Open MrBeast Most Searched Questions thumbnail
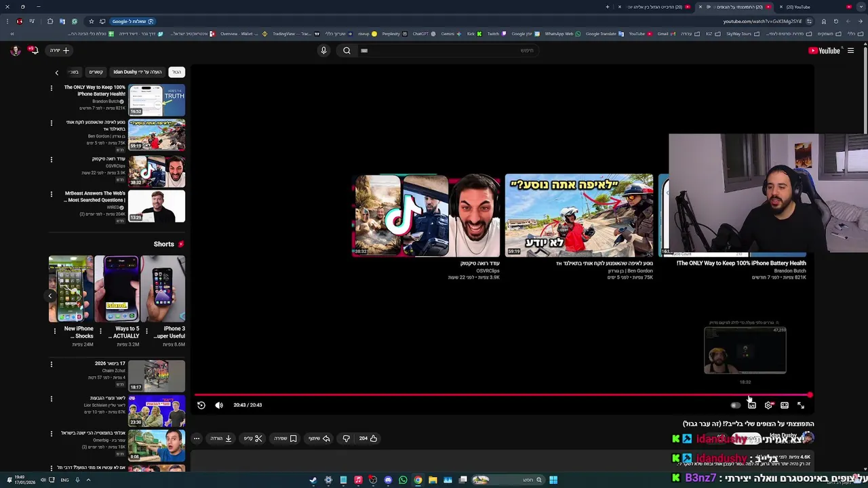Image resolution: width=868 pixels, height=488 pixels. (157, 206)
